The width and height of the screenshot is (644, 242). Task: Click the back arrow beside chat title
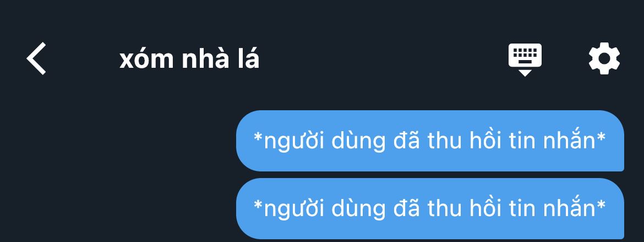(x=36, y=58)
